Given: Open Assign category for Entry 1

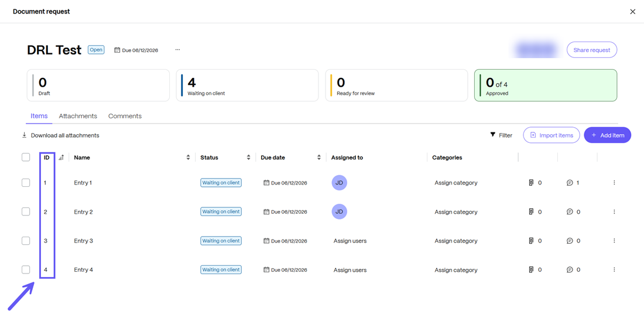Looking at the screenshot, I should point(456,183).
